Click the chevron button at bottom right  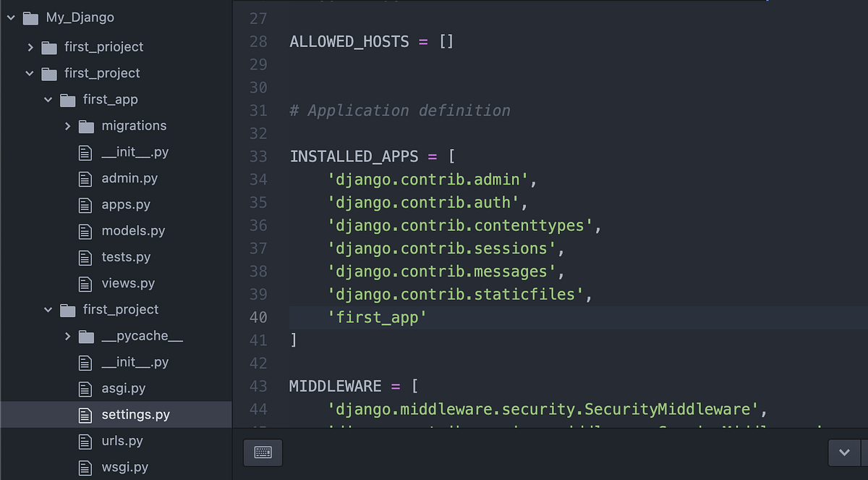(844, 452)
